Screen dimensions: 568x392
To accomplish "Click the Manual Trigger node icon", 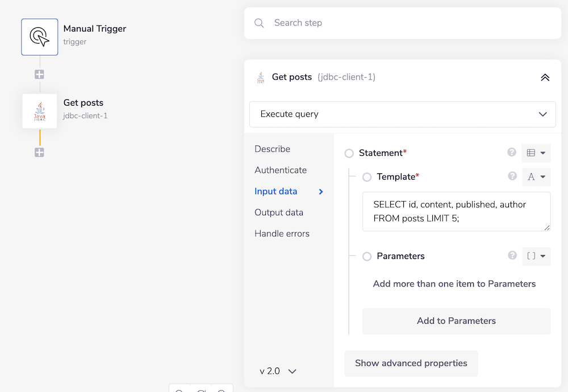I will (40, 37).
